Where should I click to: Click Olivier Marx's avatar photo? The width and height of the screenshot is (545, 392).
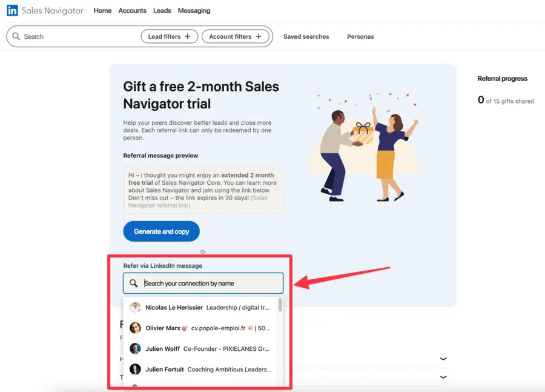(135, 328)
